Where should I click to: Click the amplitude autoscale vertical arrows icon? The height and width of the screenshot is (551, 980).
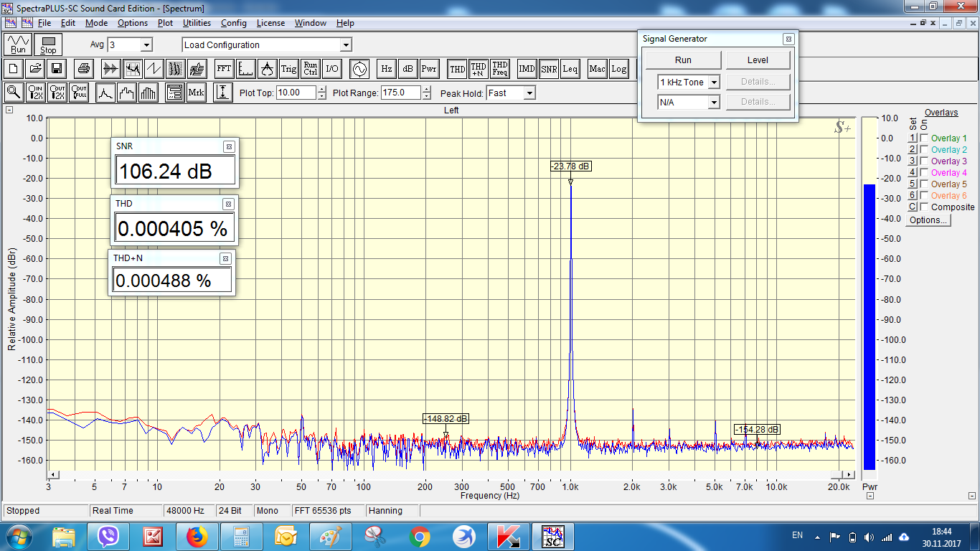pos(223,93)
